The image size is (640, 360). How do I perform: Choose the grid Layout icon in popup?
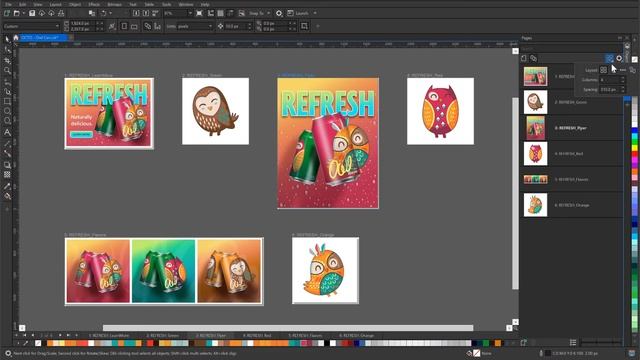pos(603,70)
